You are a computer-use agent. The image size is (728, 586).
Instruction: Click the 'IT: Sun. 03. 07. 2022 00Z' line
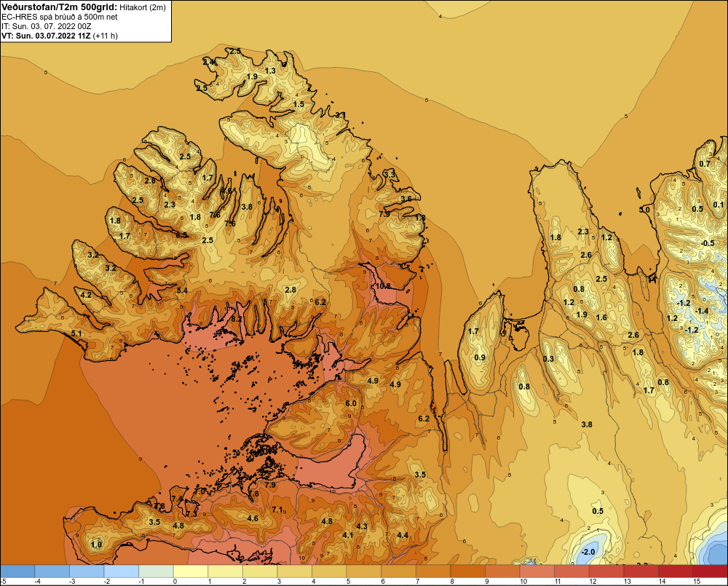pyautogui.click(x=47, y=26)
